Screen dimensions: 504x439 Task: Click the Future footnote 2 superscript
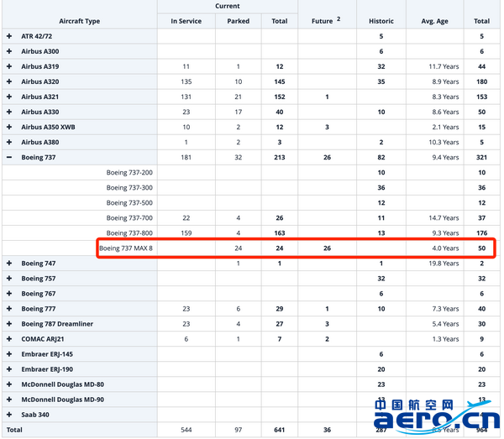coord(339,19)
